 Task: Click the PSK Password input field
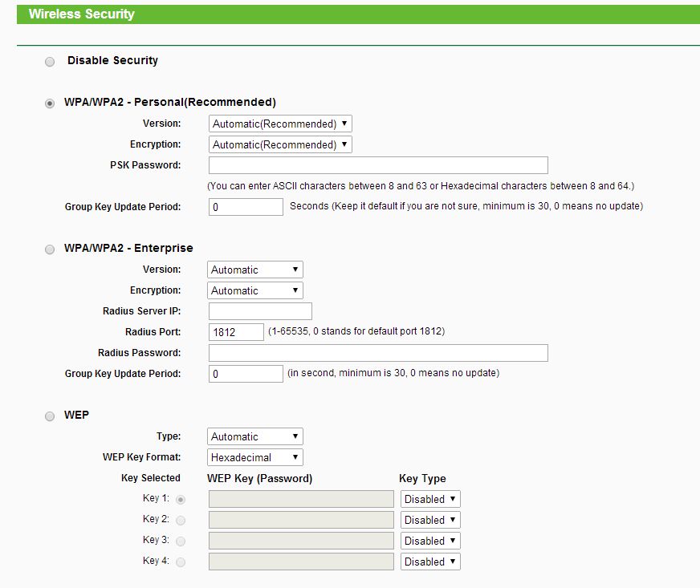click(x=378, y=165)
